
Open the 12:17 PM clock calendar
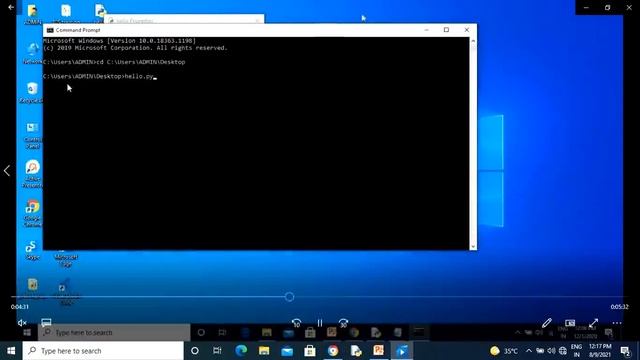pyautogui.click(x=600, y=351)
